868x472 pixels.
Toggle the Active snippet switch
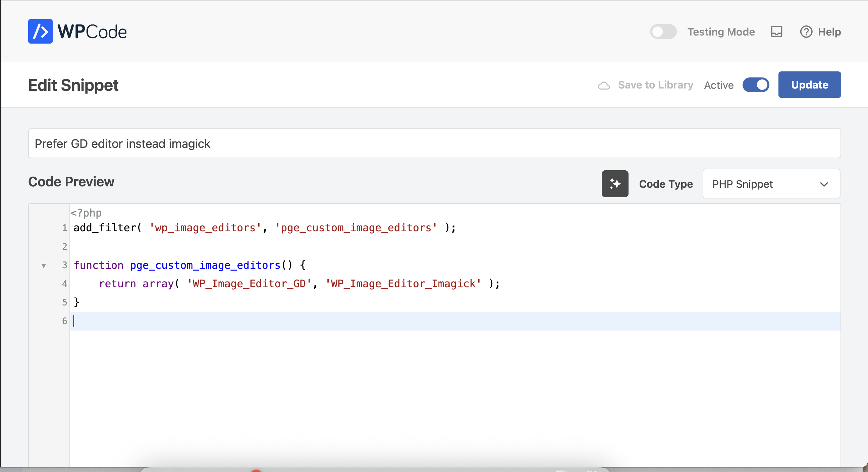[755, 85]
